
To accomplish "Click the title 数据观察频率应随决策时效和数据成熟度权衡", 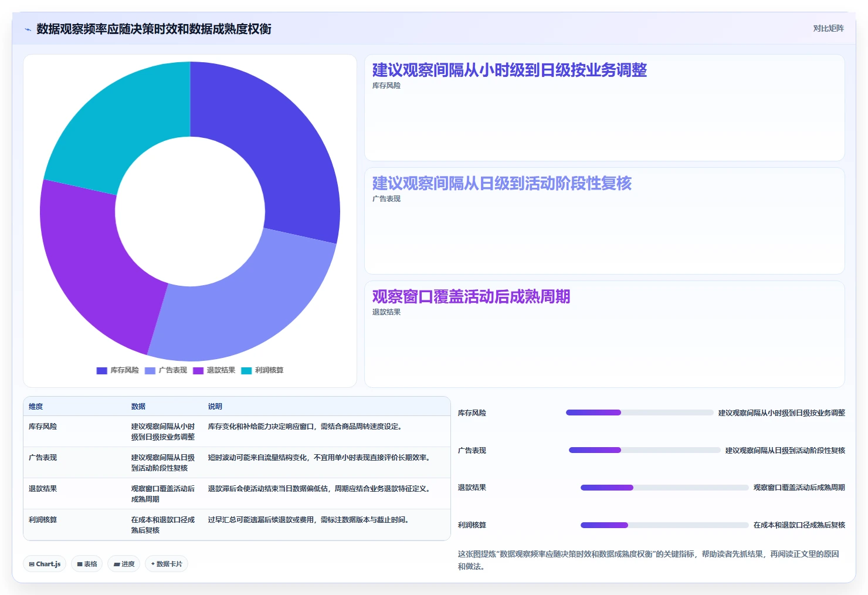I will pyautogui.click(x=154, y=29).
